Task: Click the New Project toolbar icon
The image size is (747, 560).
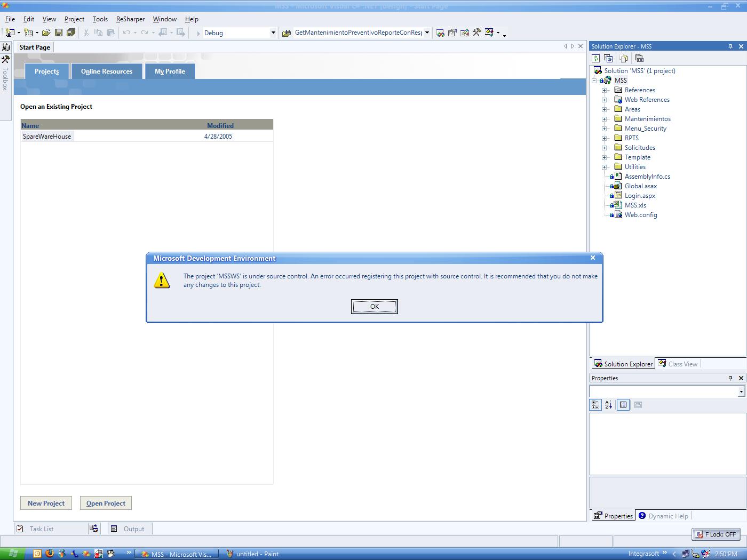Action: pos(10,33)
